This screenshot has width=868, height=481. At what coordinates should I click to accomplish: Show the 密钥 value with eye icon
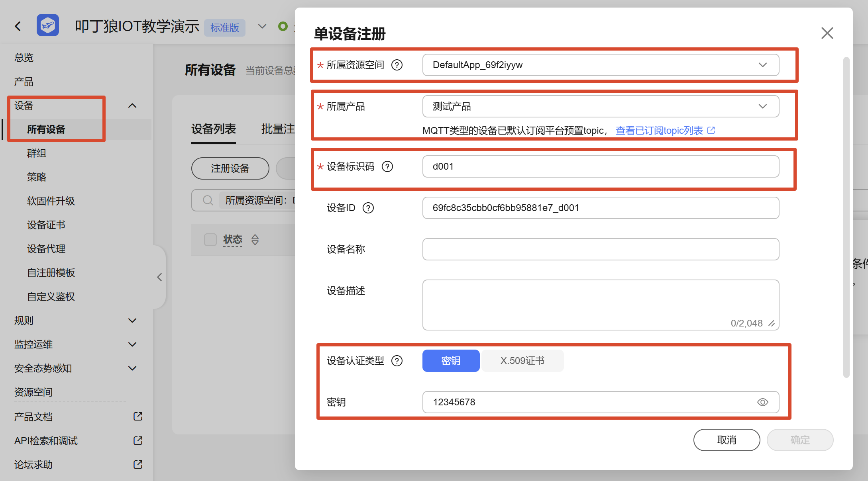click(763, 402)
